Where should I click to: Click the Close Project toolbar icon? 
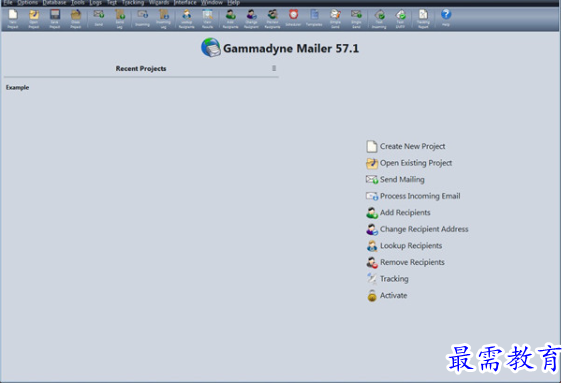[x=76, y=18]
